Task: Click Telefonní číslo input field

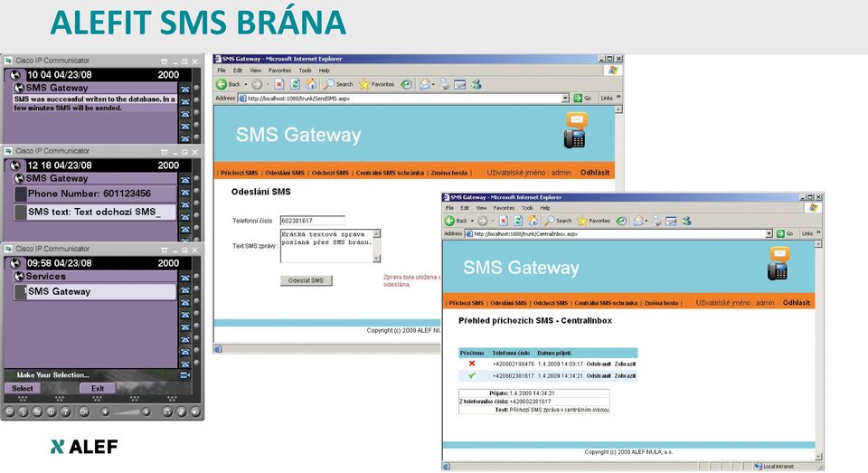Action: [312, 221]
